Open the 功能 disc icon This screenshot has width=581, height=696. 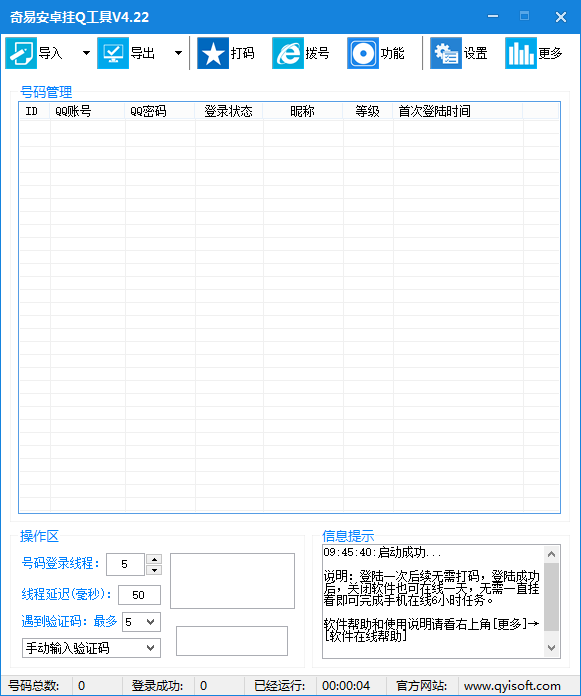tap(363, 53)
